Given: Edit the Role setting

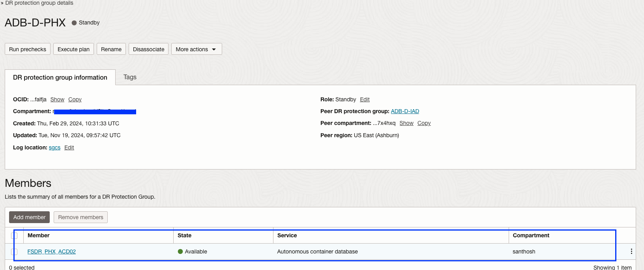Looking at the screenshot, I should (365, 99).
